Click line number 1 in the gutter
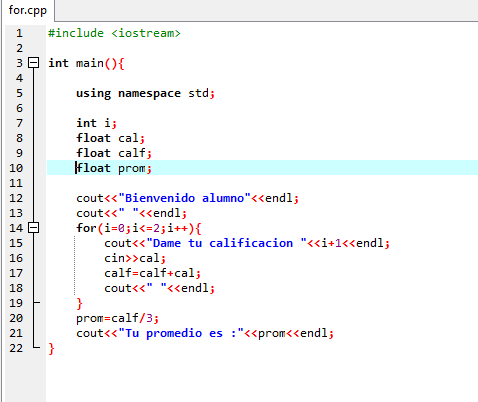 19,33
